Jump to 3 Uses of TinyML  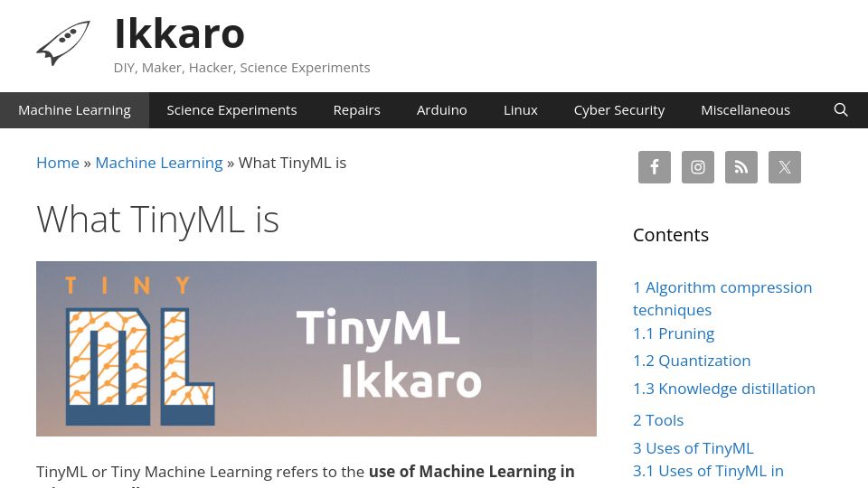point(693,448)
